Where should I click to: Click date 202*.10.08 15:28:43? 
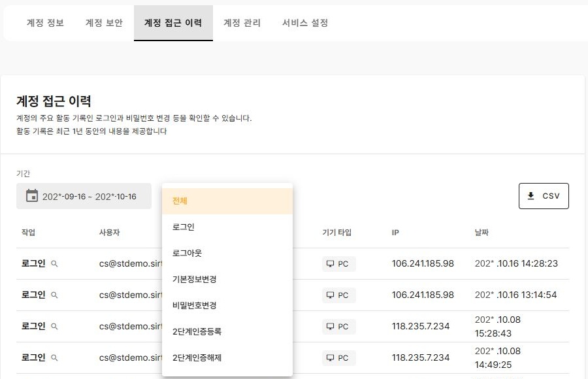pos(498,327)
